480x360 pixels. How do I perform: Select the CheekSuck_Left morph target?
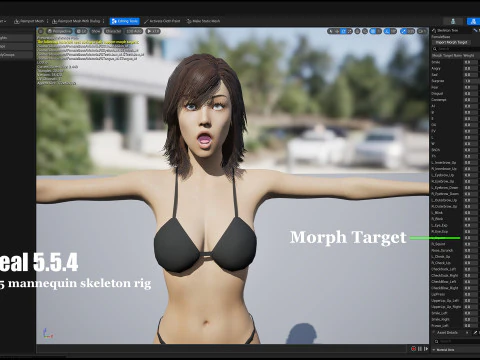(444, 269)
